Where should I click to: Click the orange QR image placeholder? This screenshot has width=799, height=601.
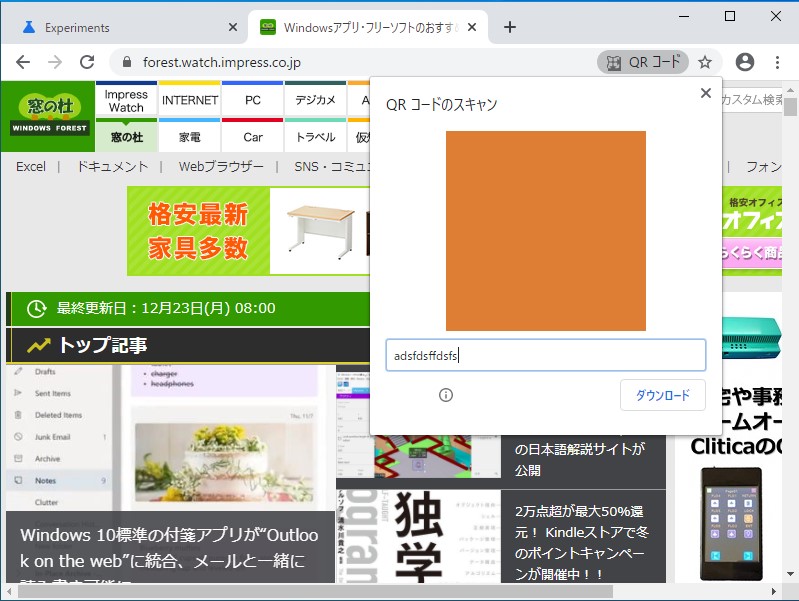[x=546, y=231]
